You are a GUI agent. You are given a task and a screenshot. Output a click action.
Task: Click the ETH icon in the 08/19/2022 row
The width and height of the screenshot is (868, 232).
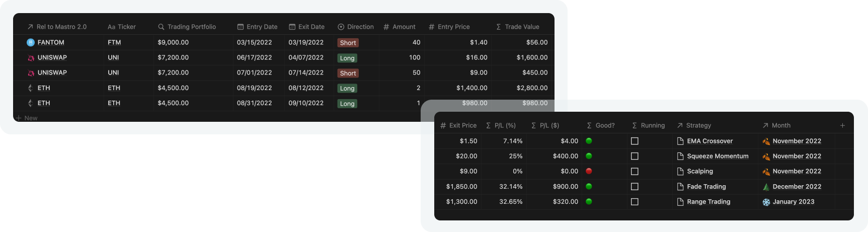[30, 88]
